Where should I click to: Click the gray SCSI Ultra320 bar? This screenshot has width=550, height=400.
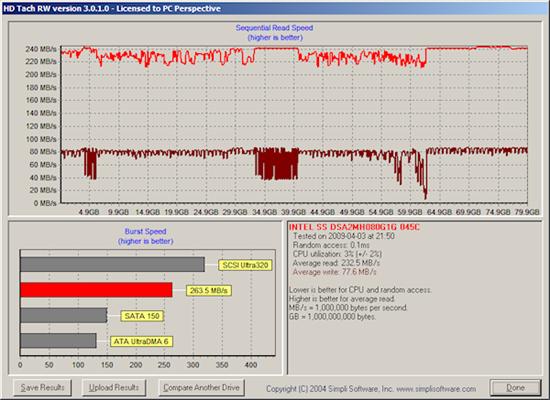pos(112,265)
